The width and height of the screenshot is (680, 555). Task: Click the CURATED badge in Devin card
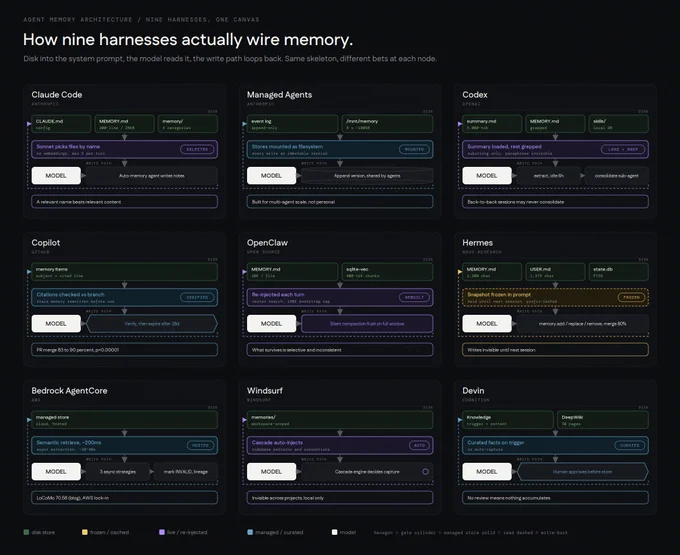629,445
